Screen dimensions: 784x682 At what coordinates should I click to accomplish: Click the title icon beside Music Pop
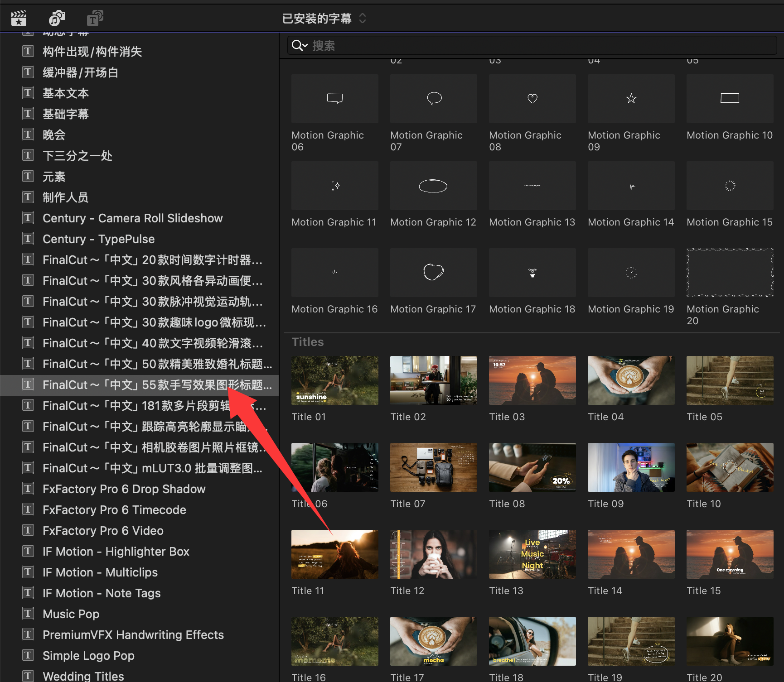[x=28, y=614]
